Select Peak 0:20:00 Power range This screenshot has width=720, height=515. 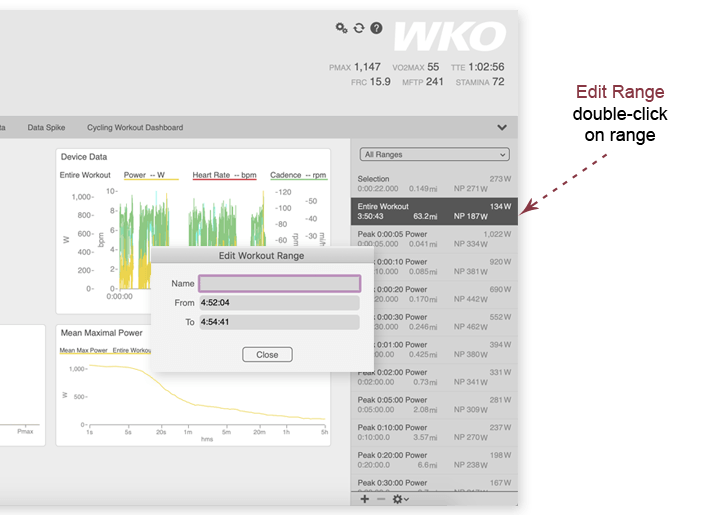434,459
